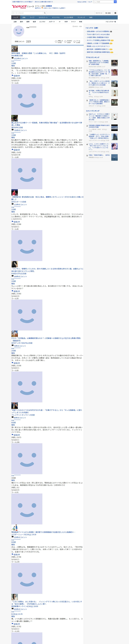
Task: Open the エンタメ category
Action: click(42, 22)
